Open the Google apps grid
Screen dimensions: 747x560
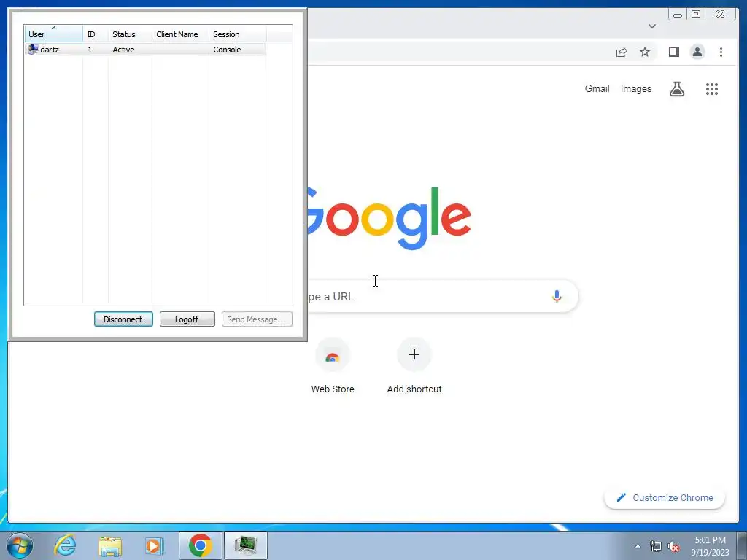pyautogui.click(x=712, y=88)
